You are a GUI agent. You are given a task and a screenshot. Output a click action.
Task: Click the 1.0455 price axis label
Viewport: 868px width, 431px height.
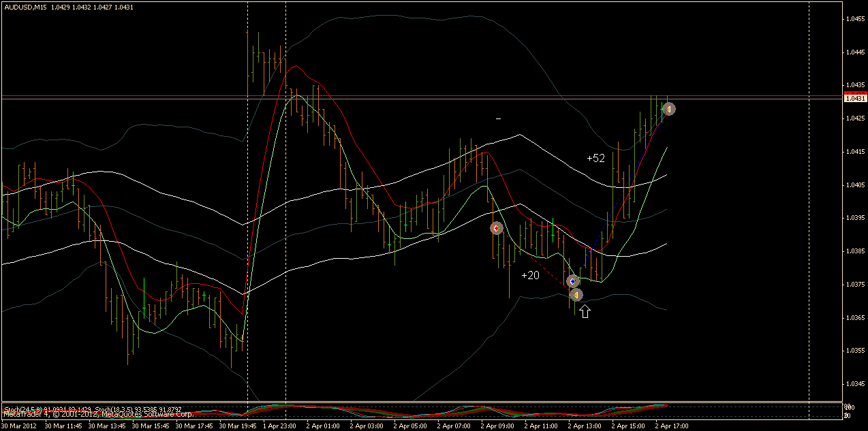pyautogui.click(x=854, y=19)
